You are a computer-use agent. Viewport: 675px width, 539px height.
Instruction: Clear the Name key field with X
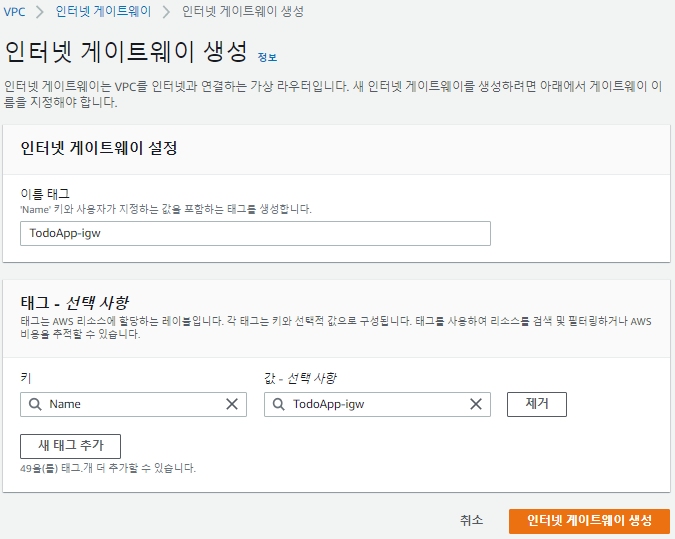(x=232, y=404)
